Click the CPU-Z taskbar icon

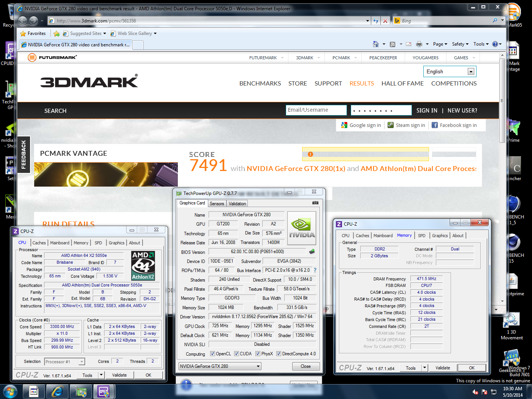coord(104,391)
